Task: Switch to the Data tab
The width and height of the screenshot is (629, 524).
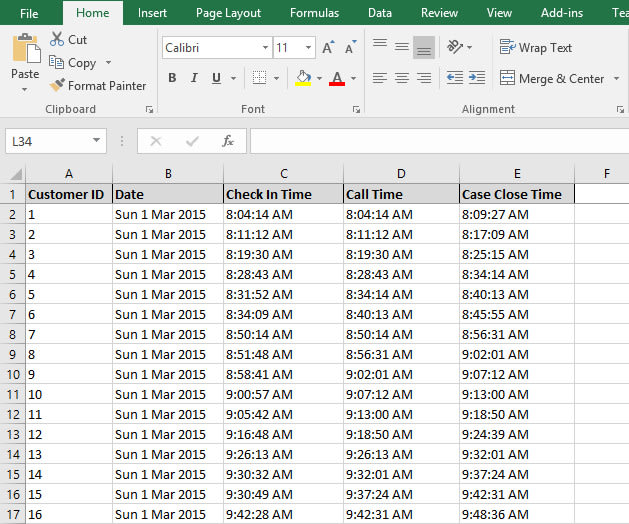Action: coord(380,13)
